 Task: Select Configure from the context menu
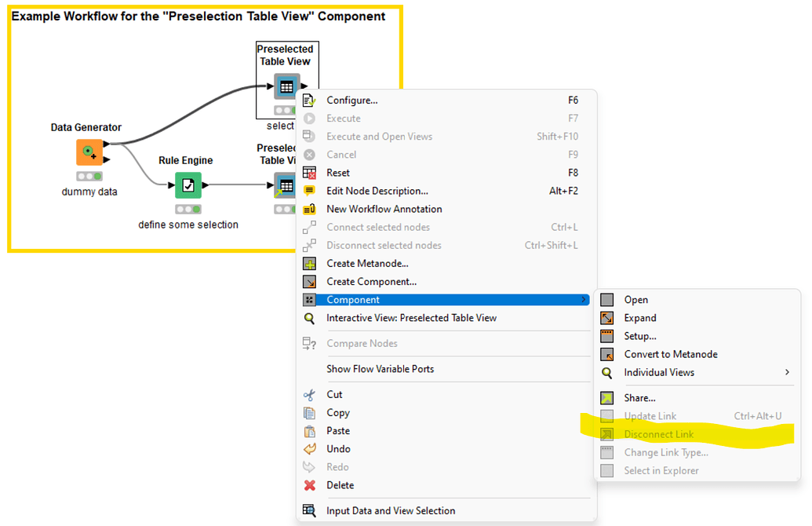point(351,100)
